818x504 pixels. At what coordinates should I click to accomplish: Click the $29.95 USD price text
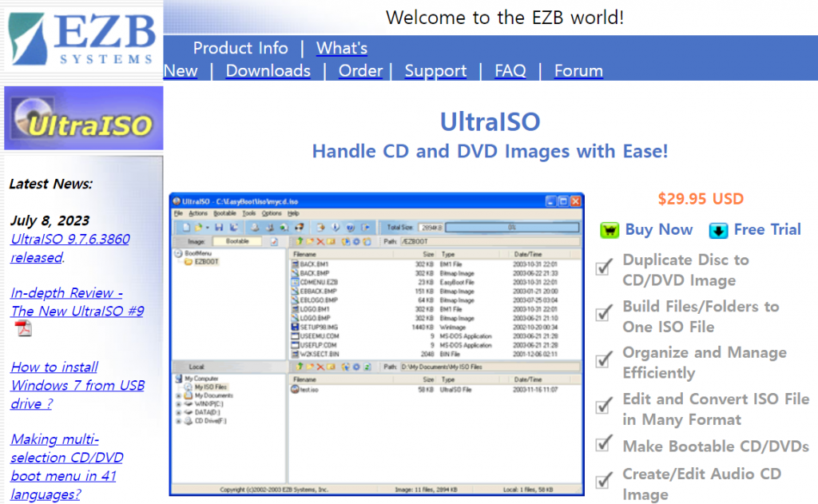click(x=701, y=199)
